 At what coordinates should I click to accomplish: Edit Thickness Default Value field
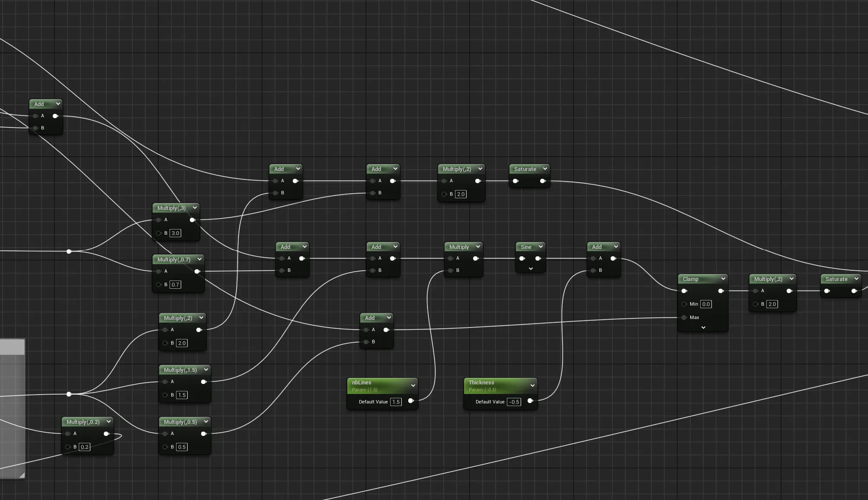pyautogui.click(x=514, y=402)
